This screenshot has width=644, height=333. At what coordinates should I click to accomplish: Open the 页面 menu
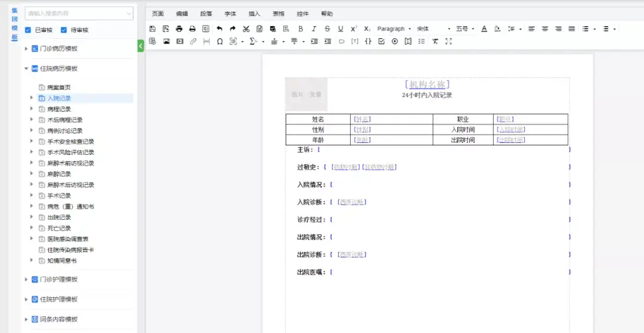(x=157, y=14)
